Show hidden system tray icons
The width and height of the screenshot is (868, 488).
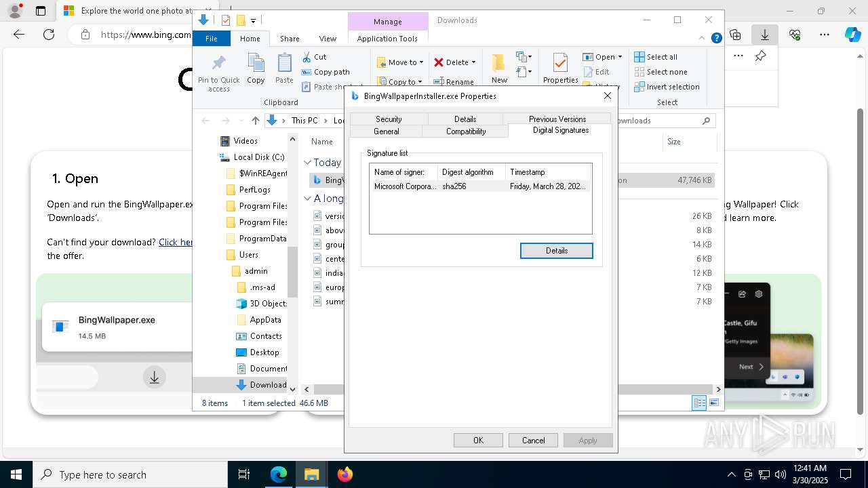(x=731, y=474)
